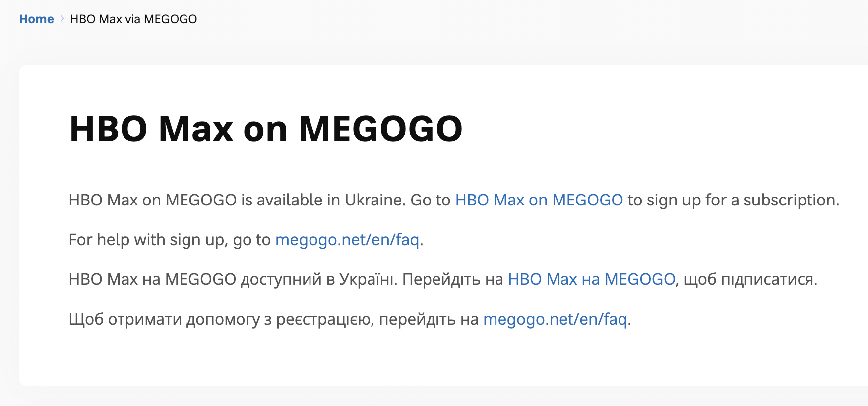Click the text 'щоб підписатися'
Image resolution: width=868 pixels, height=406 pixels.
coord(750,279)
